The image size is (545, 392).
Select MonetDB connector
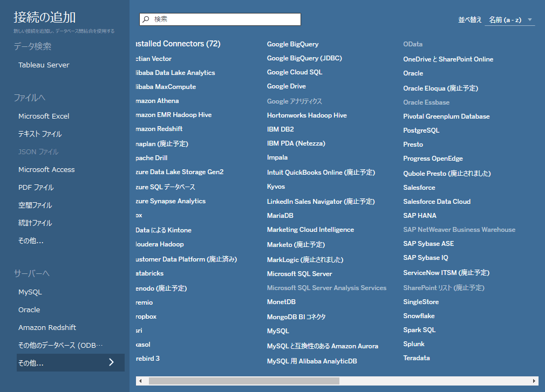coord(281,302)
